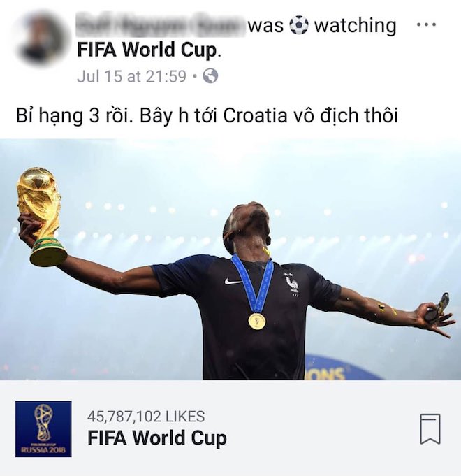
Task: Click the word watching in the header
Action: pos(355,25)
